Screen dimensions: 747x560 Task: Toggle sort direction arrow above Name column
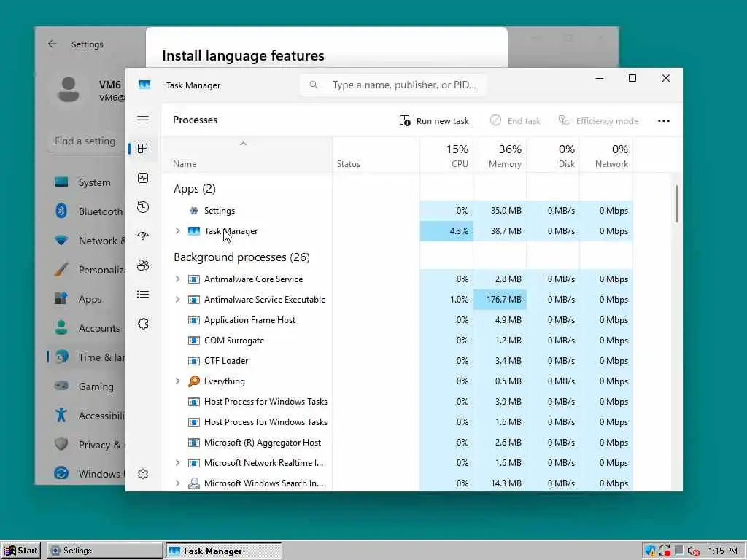[x=244, y=144]
